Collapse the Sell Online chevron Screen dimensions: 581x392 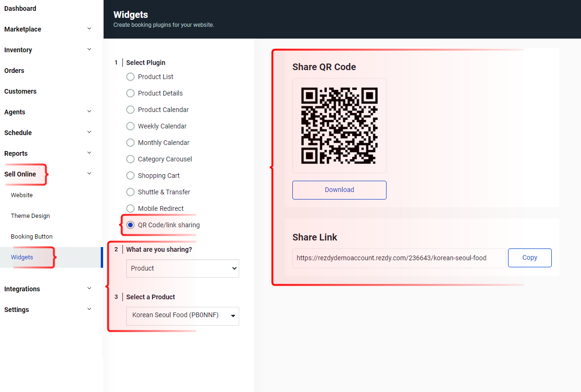pyautogui.click(x=89, y=174)
